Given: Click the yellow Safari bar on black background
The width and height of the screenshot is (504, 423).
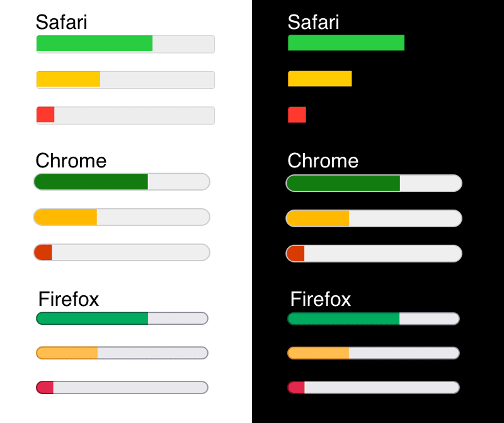Looking at the screenshot, I should 319,78.
